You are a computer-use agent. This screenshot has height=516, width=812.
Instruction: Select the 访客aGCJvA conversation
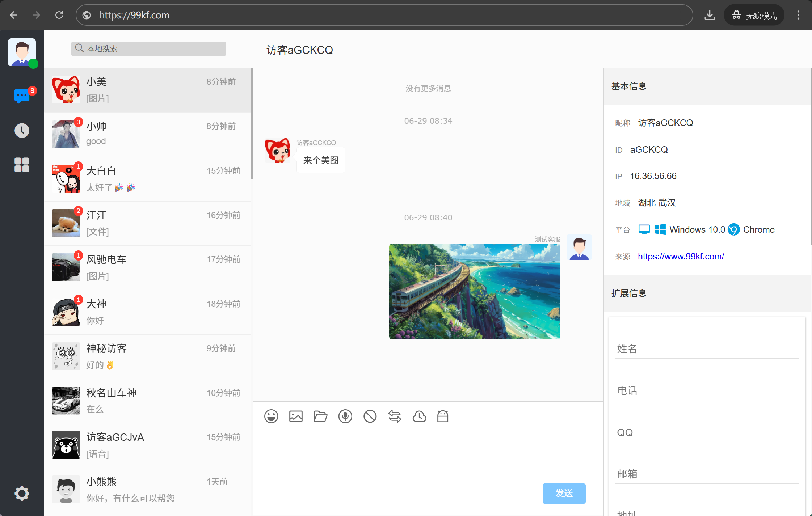point(148,445)
